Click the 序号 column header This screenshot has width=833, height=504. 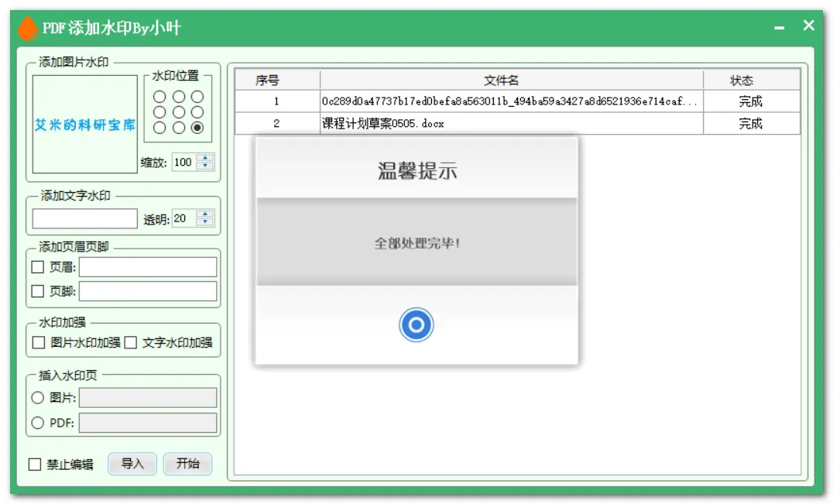tap(277, 80)
